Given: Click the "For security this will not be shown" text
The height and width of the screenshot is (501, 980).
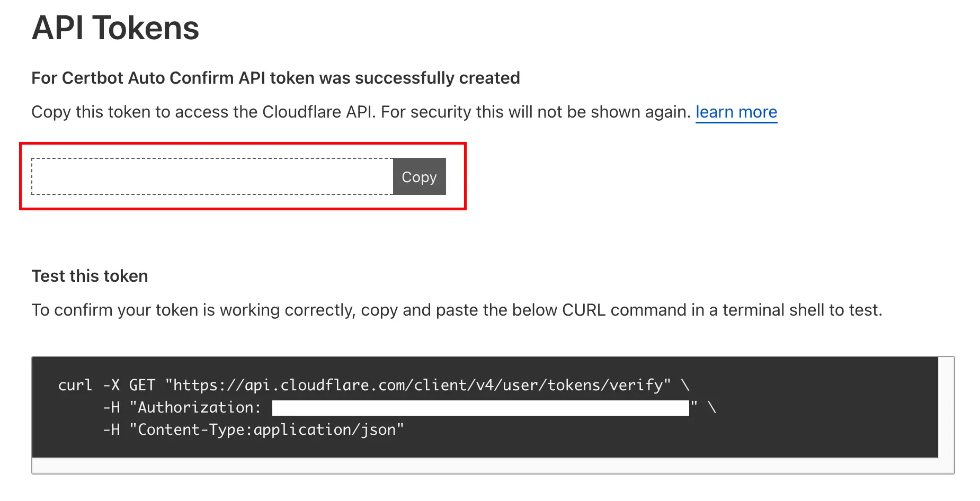Looking at the screenshot, I should tap(536, 112).
